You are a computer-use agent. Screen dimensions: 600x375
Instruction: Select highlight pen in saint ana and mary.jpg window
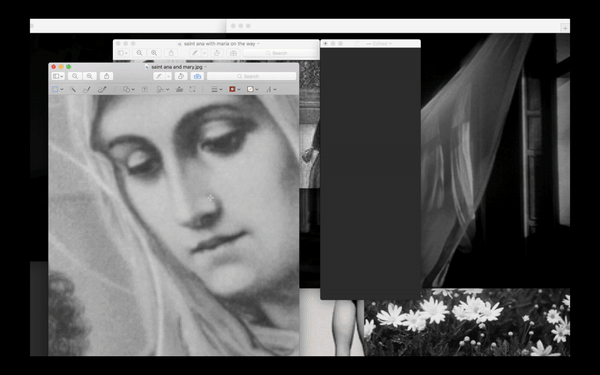click(159, 76)
